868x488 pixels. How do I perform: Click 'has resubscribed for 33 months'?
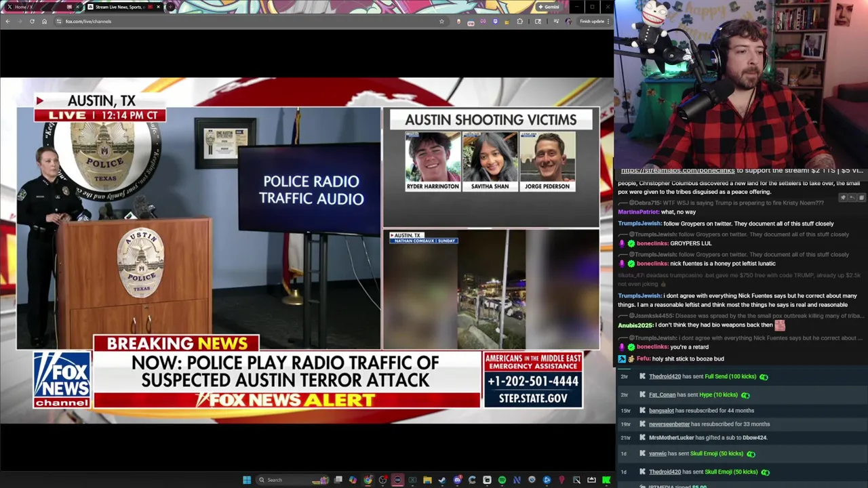(x=730, y=424)
